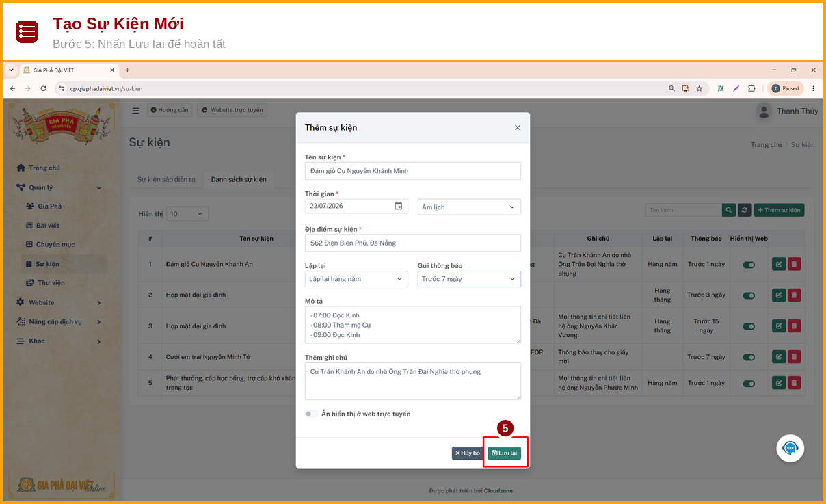The width and height of the screenshot is (826, 504).
Task: Reload the browser page
Action: pyautogui.click(x=43, y=88)
